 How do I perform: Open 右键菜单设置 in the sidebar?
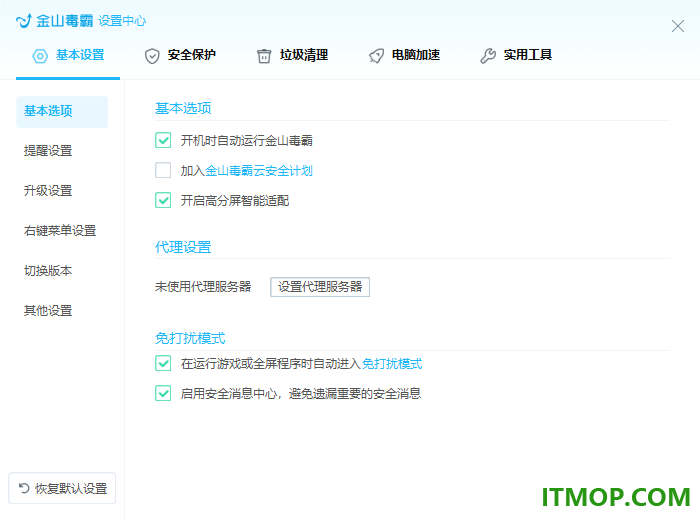[62, 231]
